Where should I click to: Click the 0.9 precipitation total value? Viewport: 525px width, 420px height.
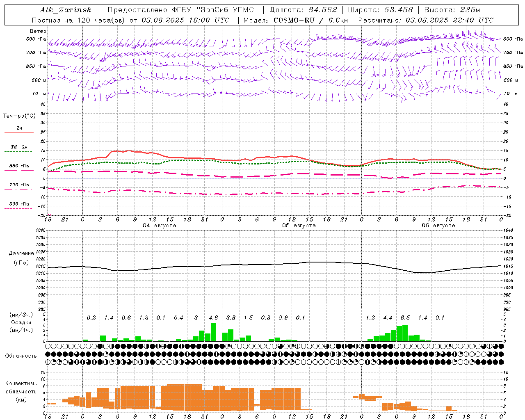click(283, 318)
